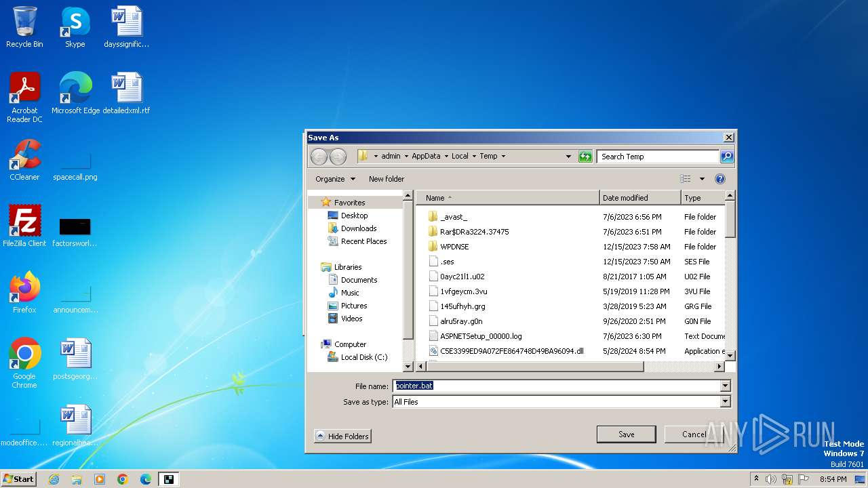Select the factorsworl desktop file
The height and width of the screenshot is (488, 868).
coord(75,232)
